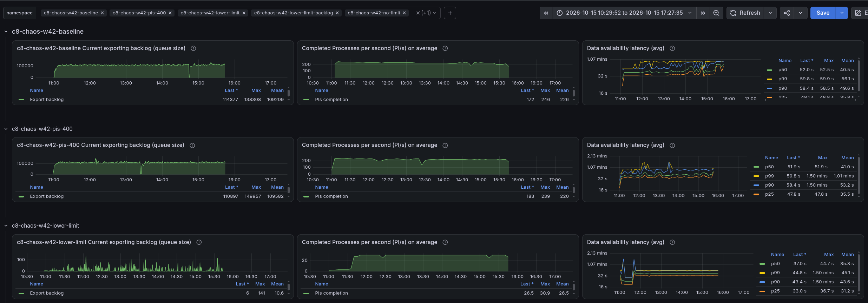Viewport: 868px width, 303px height.
Task: Show info for baseline Completed Processes panel
Action: coord(445,48)
